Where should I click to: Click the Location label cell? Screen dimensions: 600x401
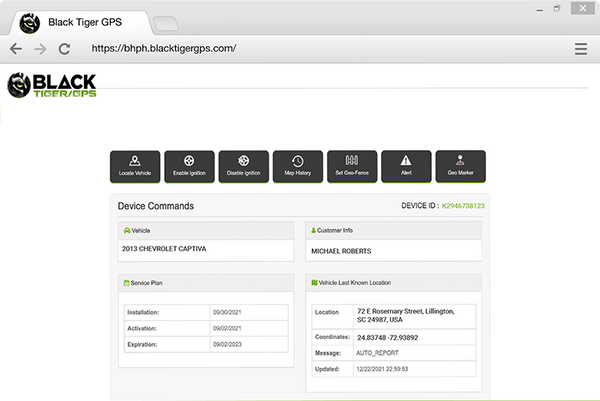point(333,316)
